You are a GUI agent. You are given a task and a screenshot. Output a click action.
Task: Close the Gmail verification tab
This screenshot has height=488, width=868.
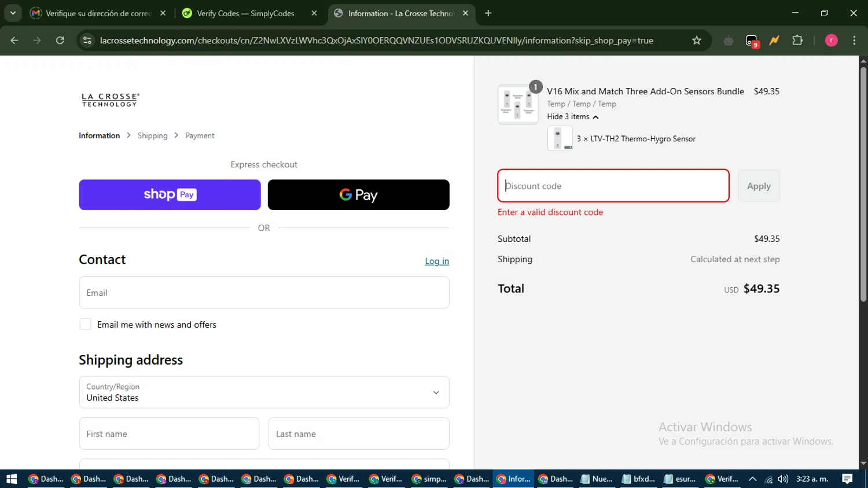(163, 13)
